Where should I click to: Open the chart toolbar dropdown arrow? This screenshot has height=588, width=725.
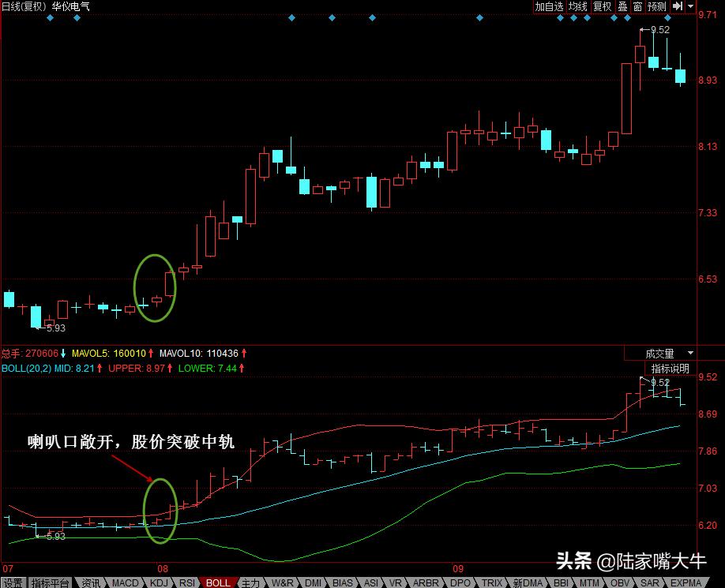[690, 6]
